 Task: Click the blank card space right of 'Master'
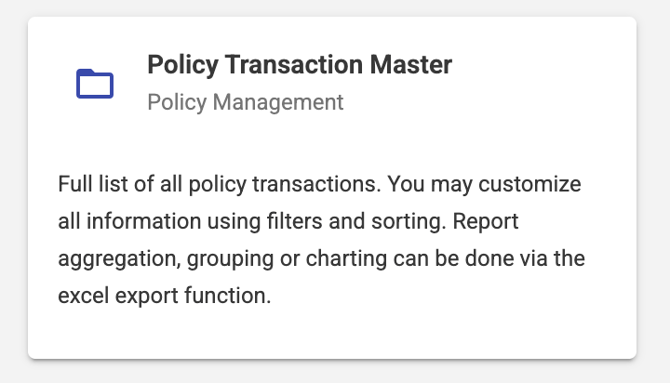(543, 65)
